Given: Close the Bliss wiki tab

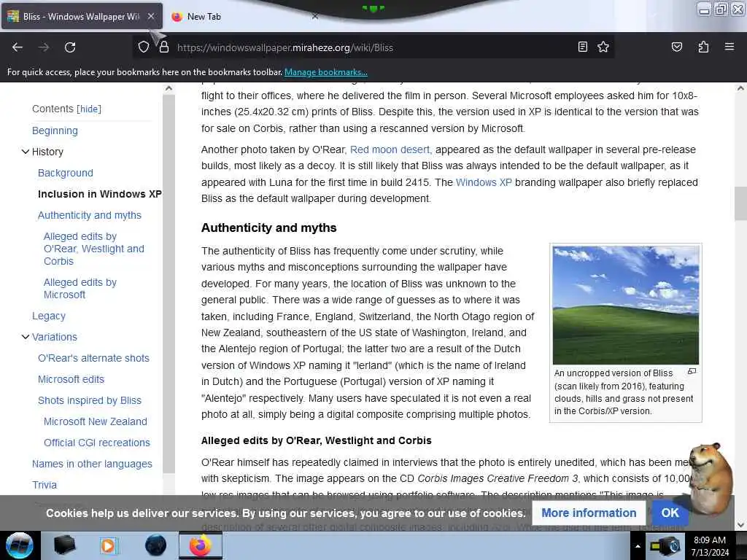Looking at the screenshot, I should (150, 16).
